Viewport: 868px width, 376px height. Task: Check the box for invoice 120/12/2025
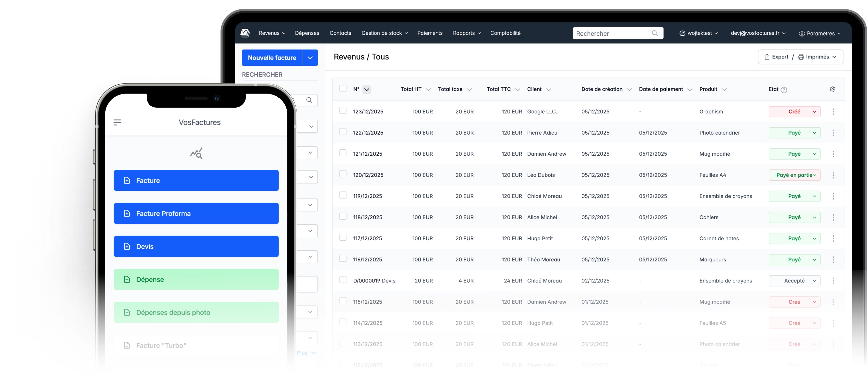(343, 174)
